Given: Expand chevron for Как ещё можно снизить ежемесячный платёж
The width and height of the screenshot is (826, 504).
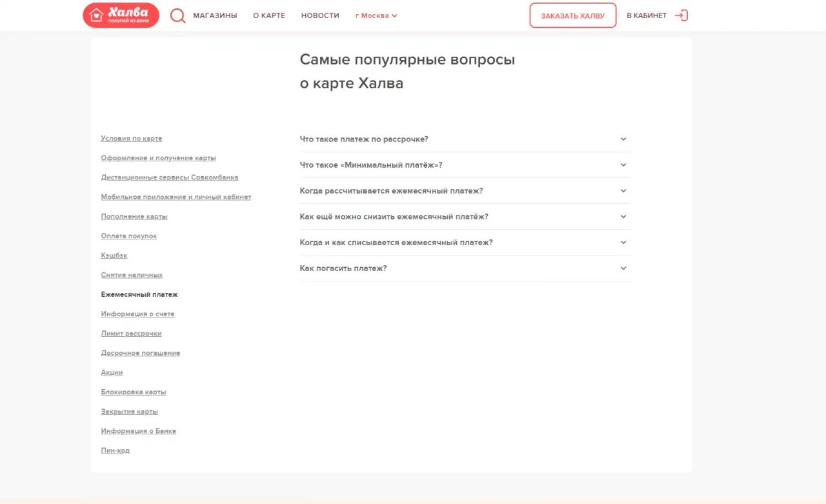Looking at the screenshot, I should (x=623, y=217).
